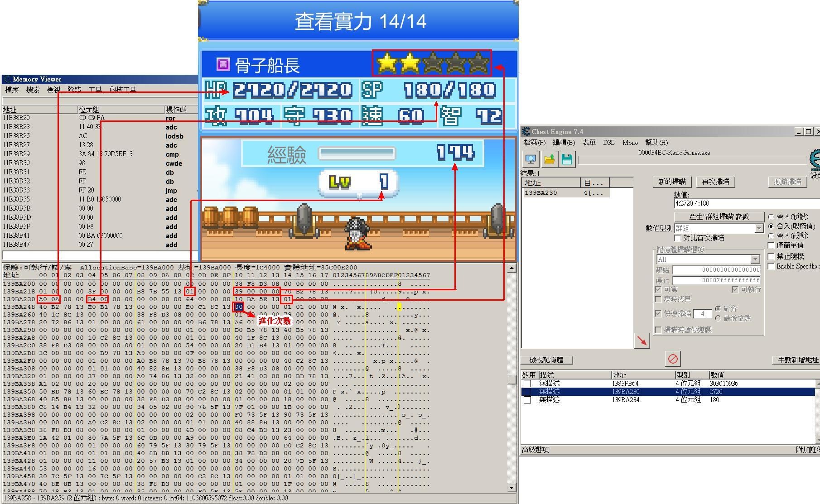Image resolution: width=820 pixels, height=504 pixels.
Task: Open 編輯(E) menu in Cheat Engine
Action: click(x=564, y=142)
